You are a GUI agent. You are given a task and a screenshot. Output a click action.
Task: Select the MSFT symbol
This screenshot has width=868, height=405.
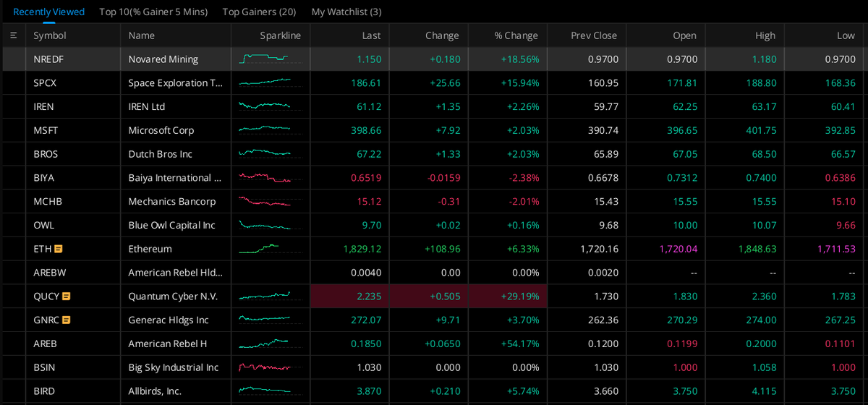[x=46, y=130]
